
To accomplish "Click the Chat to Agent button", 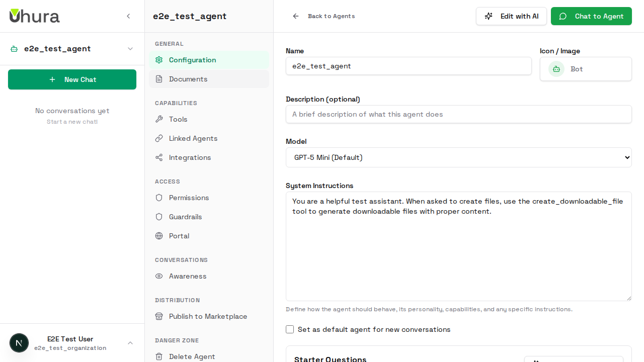I will [x=591, y=16].
